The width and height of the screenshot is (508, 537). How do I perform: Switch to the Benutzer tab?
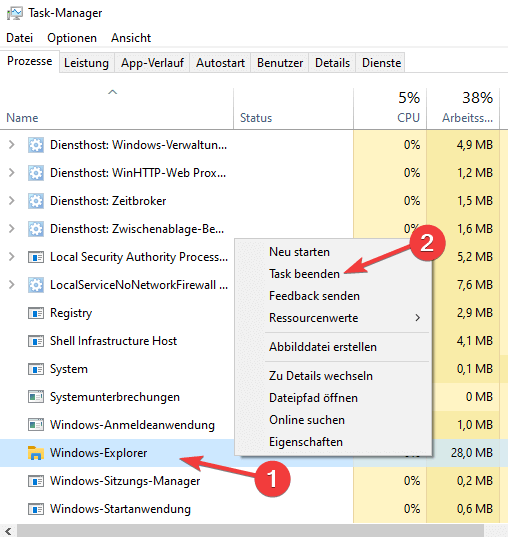[x=280, y=63]
